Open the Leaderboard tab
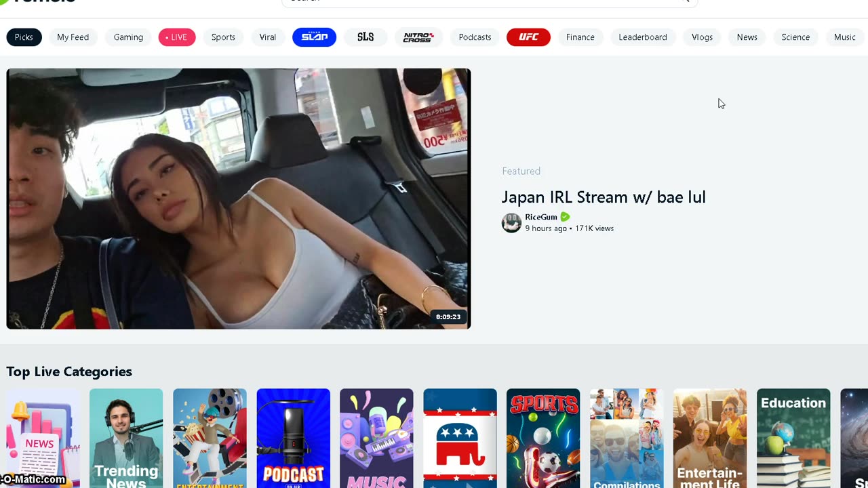 [643, 37]
